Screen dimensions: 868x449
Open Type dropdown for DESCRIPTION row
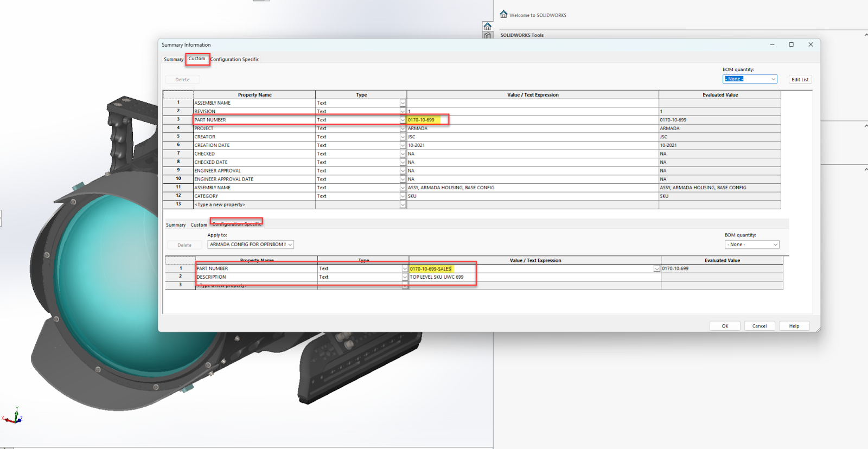click(x=405, y=277)
